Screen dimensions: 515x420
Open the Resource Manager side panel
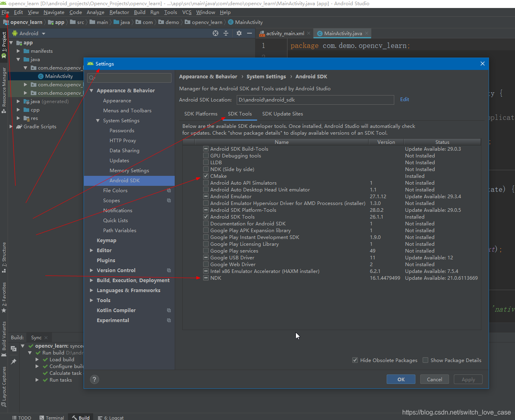pos(4,90)
